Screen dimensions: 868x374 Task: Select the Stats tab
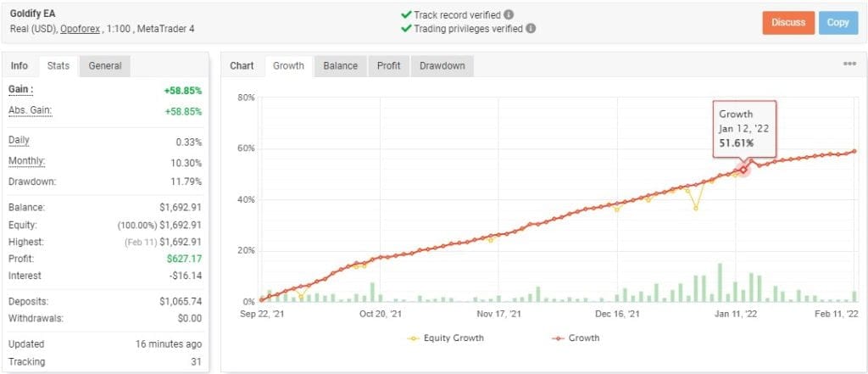58,66
